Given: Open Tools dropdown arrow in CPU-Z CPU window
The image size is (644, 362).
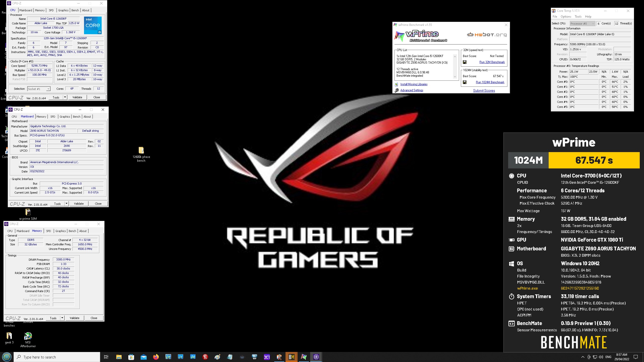Looking at the screenshot, I should [65, 97].
